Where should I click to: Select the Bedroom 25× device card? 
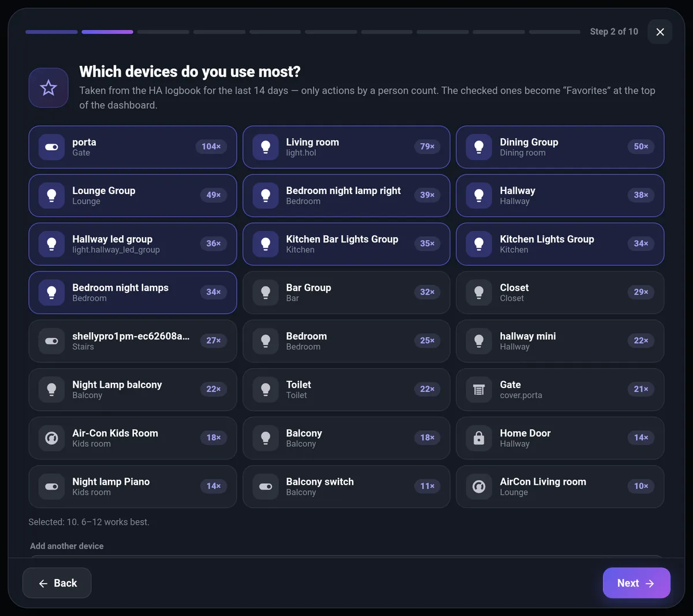coord(346,341)
